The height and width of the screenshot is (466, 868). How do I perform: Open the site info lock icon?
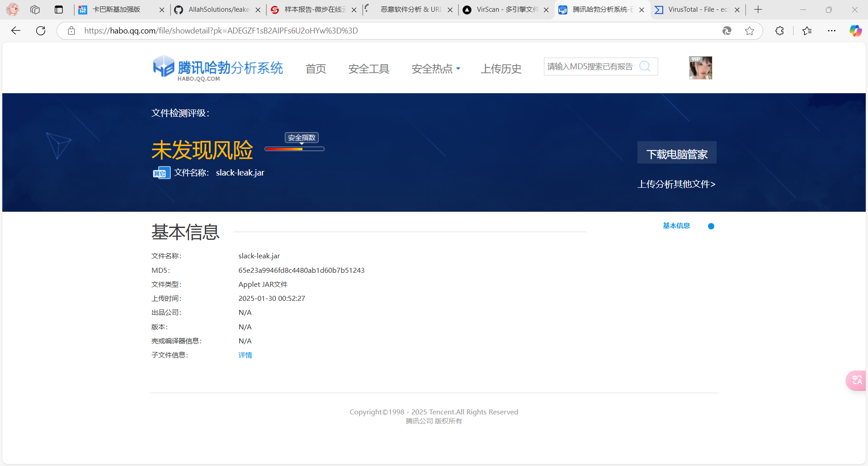(x=71, y=31)
